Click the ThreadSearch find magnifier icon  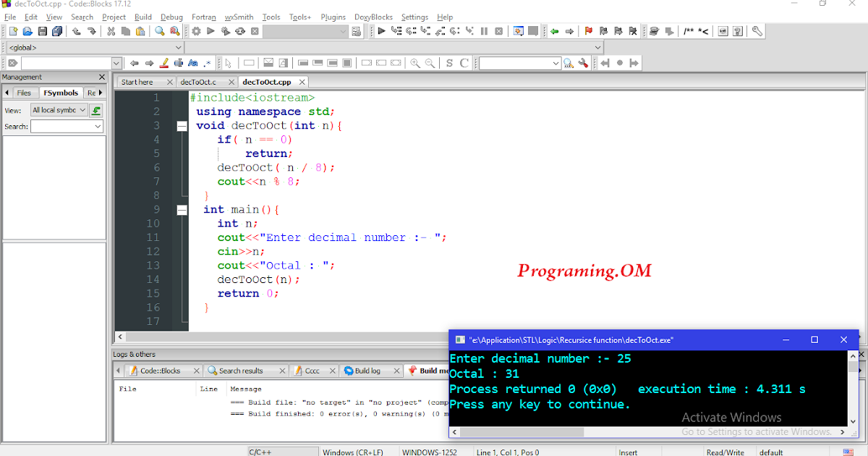[x=568, y=63]
